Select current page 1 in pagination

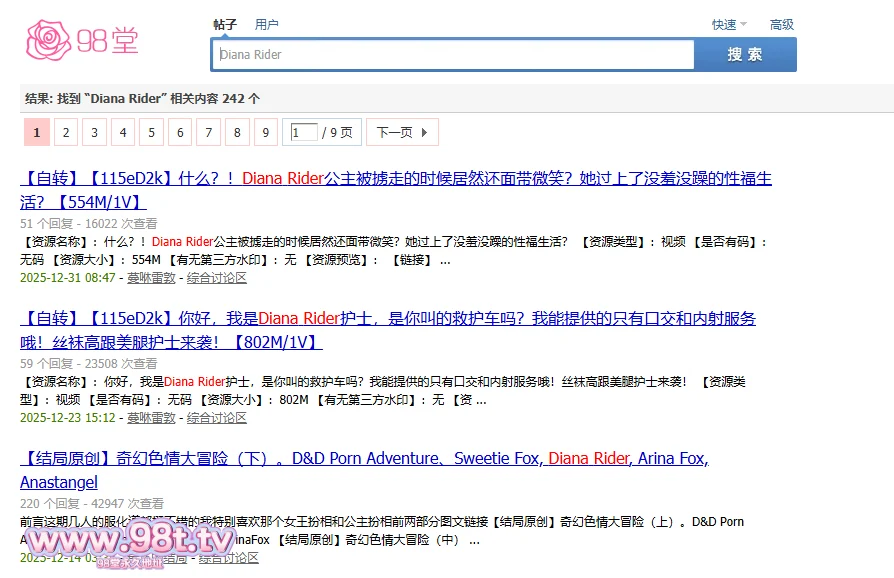pyautogui.click(x=37, y=133)
